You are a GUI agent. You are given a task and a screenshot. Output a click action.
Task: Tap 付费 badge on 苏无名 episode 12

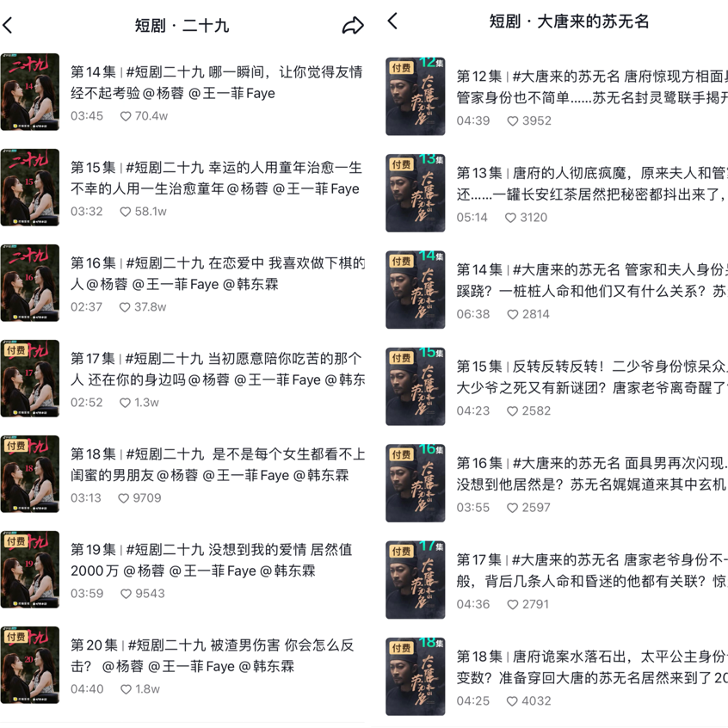(401, 68)
